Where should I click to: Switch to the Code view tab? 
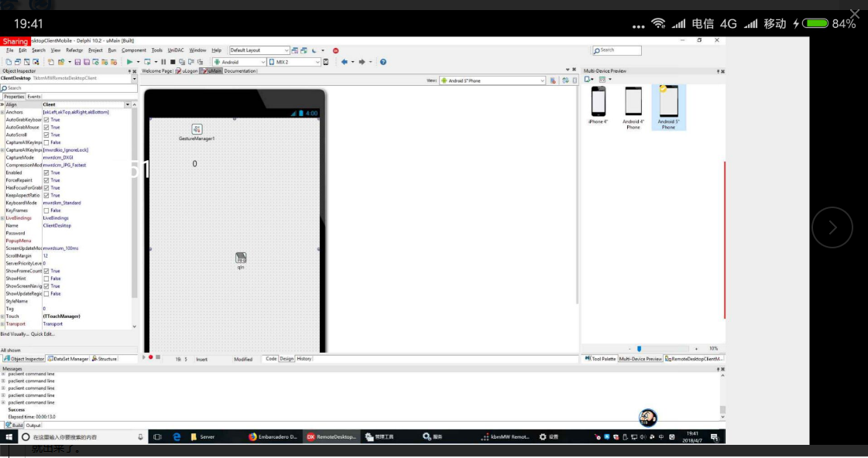271,358
